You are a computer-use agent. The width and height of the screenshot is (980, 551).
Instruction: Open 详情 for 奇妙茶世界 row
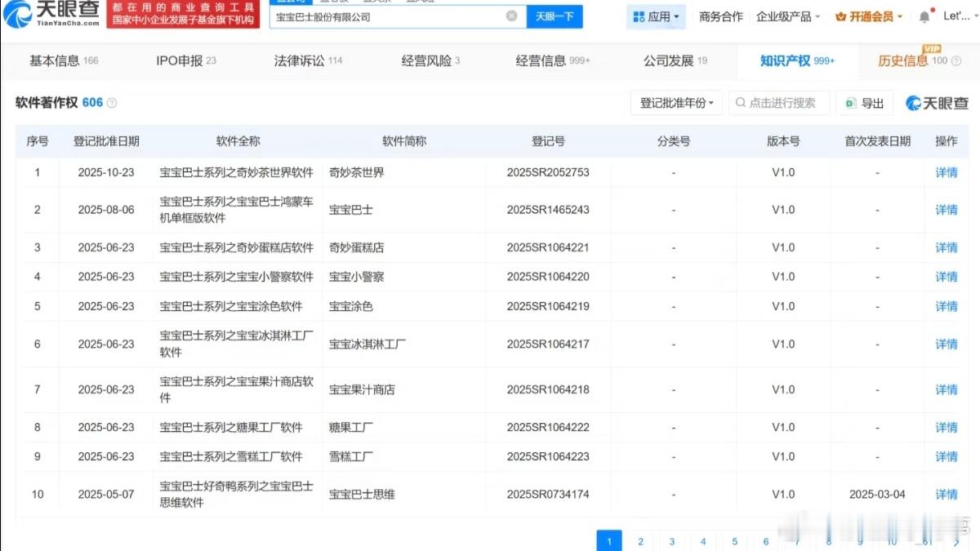(x=947, y=172)
